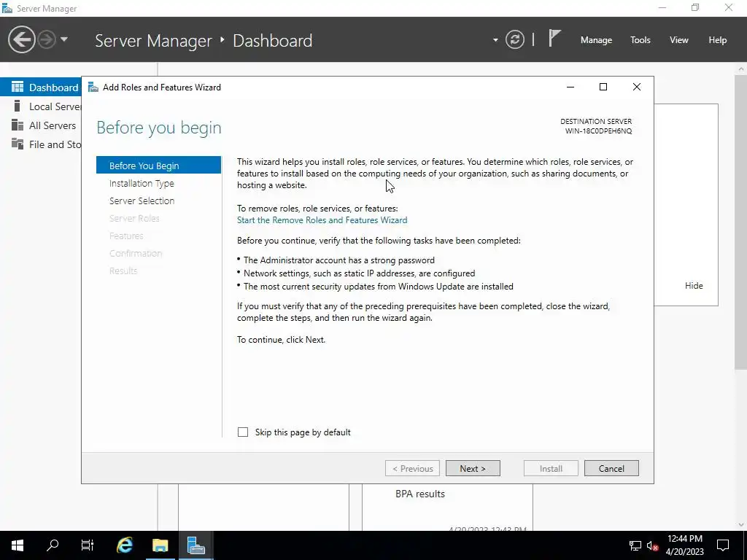Click the Next button
Image resolution: width=747 pixels, height=560 pixels.
point(473,468)
